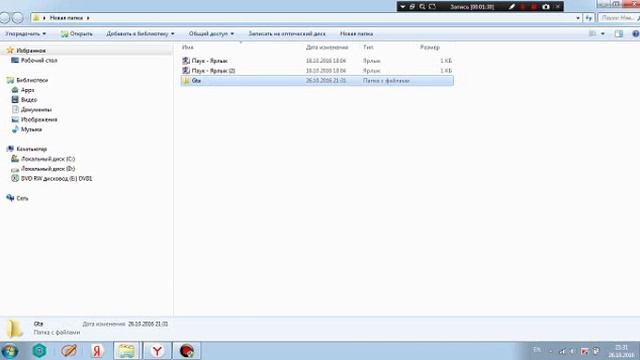Select Сеть in navigation pane
This screenshot has width=640, height=360.
[22, 198]
